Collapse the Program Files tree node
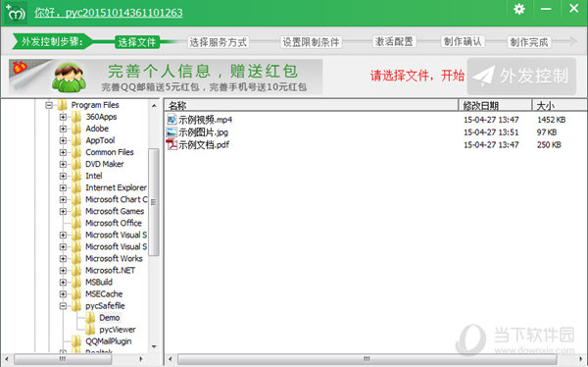The width and height of the screenshot is (588, 367). (x=49, y=105)
